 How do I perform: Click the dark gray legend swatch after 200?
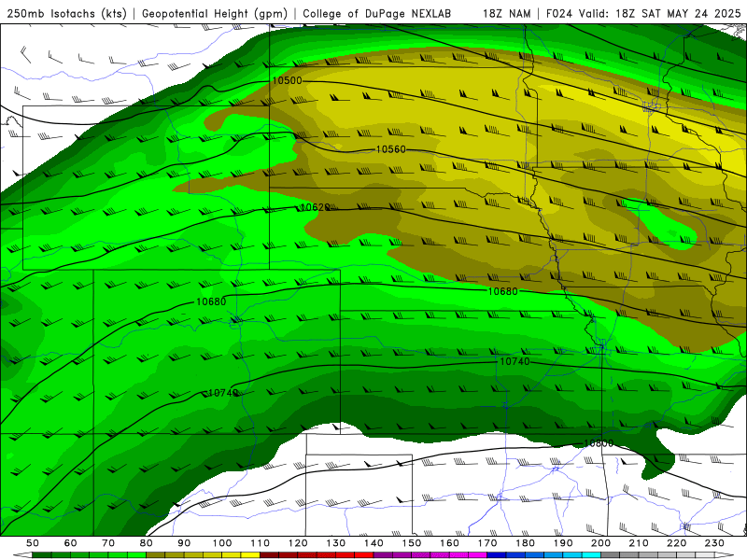(611, 555)
